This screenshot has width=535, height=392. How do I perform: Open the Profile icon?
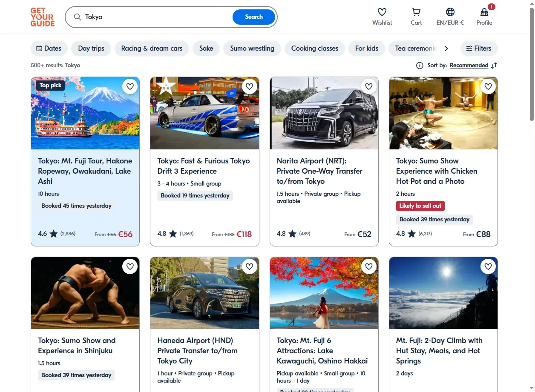pos(484,12)
